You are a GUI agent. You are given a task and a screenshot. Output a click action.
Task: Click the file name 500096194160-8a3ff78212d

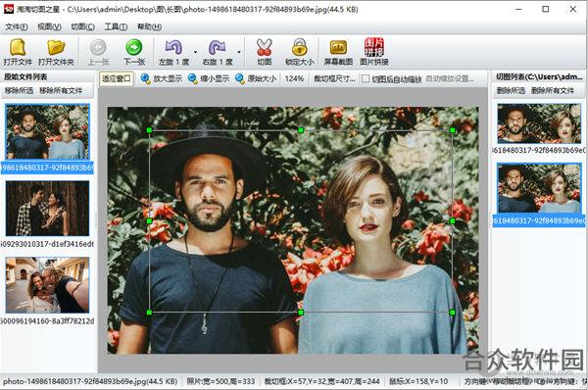tap(47, 321)
